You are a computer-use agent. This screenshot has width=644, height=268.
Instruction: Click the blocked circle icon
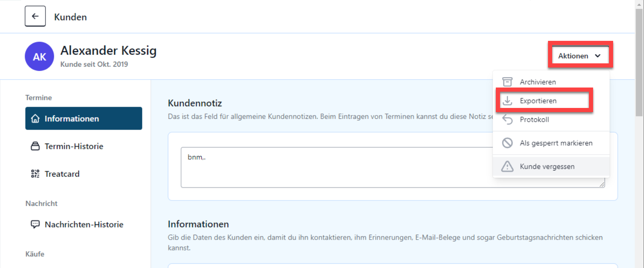507,143
